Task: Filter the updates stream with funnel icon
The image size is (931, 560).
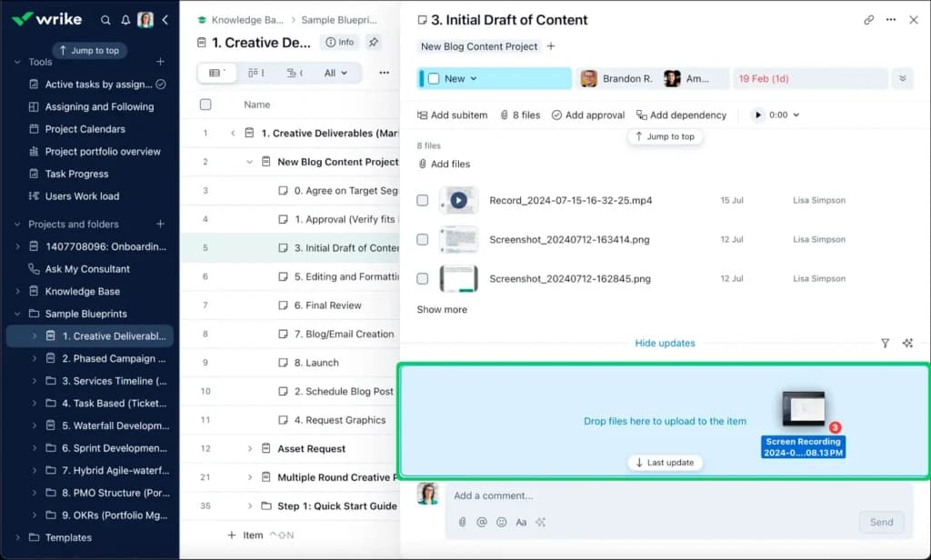Action: (x=885, y=344)
